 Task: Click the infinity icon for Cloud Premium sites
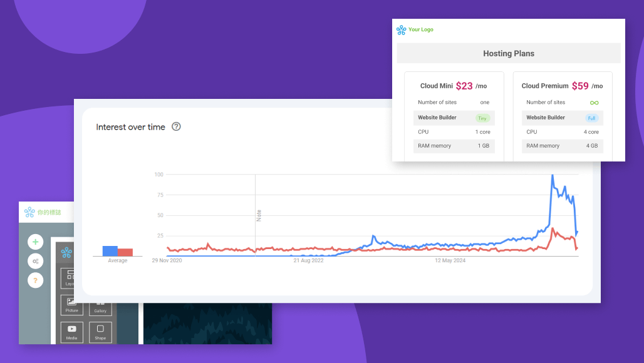tap(593, 103)
